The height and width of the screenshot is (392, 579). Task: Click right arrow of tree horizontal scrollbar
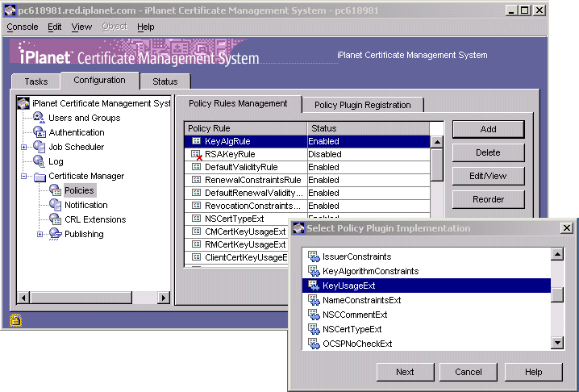click(163, 298)
